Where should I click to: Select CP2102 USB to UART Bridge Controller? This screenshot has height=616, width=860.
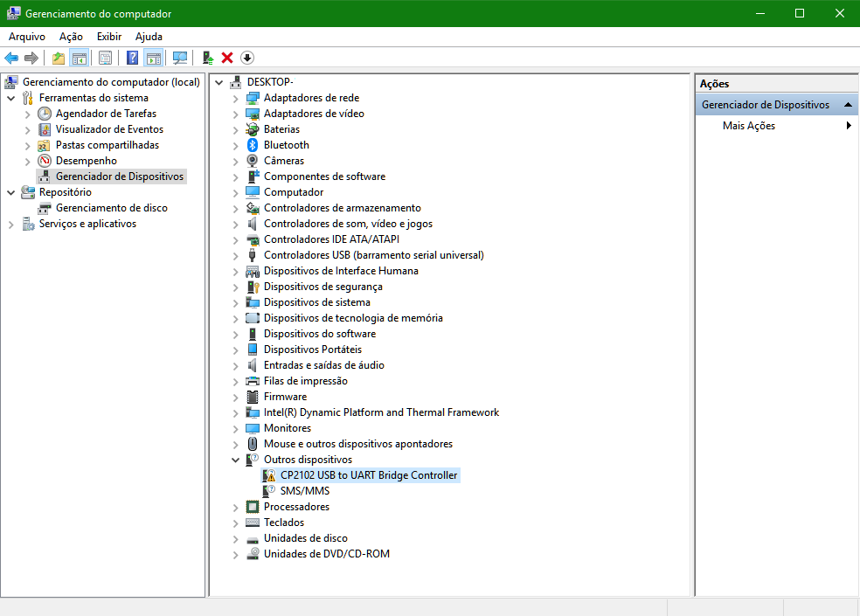click(369, 475)
